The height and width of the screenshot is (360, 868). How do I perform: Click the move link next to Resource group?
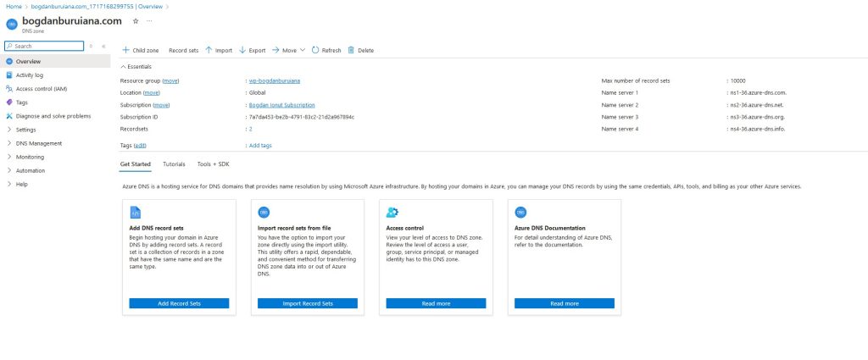pyautogui.click(x=170, y=80)
